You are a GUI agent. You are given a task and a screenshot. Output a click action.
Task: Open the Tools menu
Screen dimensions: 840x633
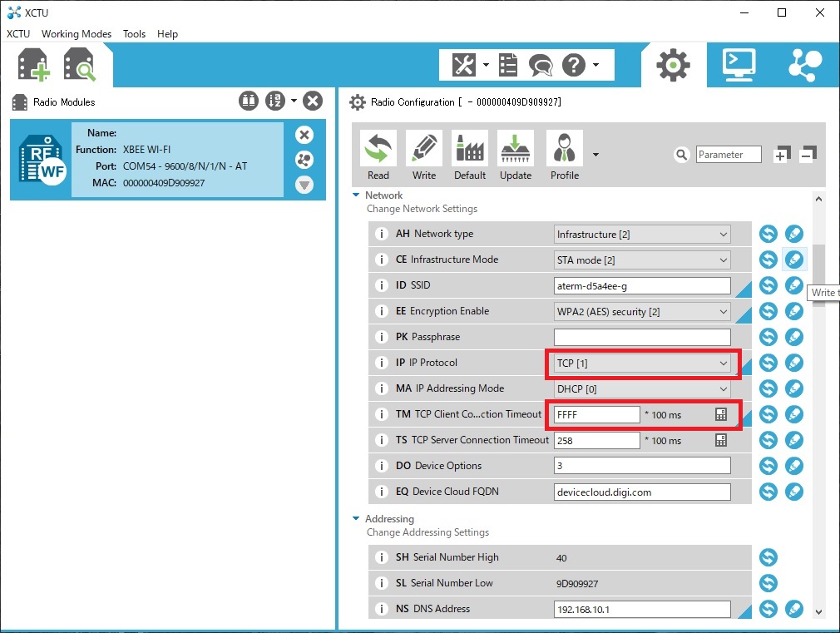coord(134,34)
